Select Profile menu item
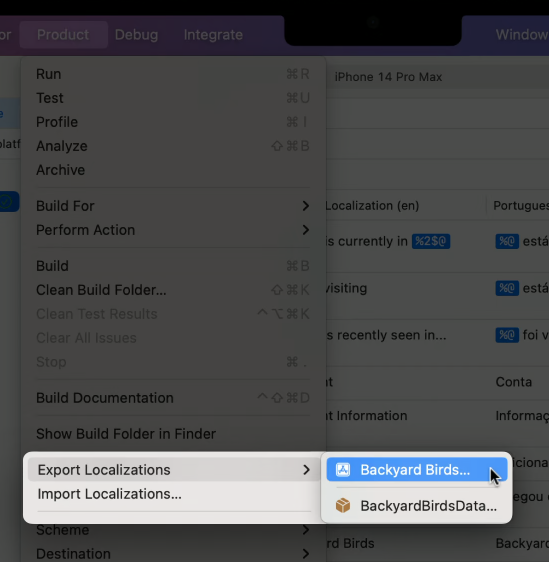The height and width of the screenshot is (562, 549). (173, 122)
